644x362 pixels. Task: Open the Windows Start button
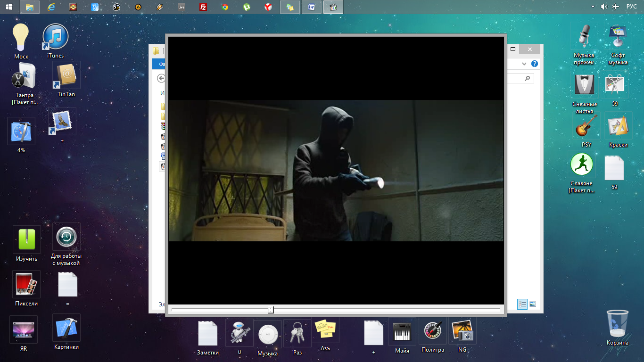pos(9,7)
